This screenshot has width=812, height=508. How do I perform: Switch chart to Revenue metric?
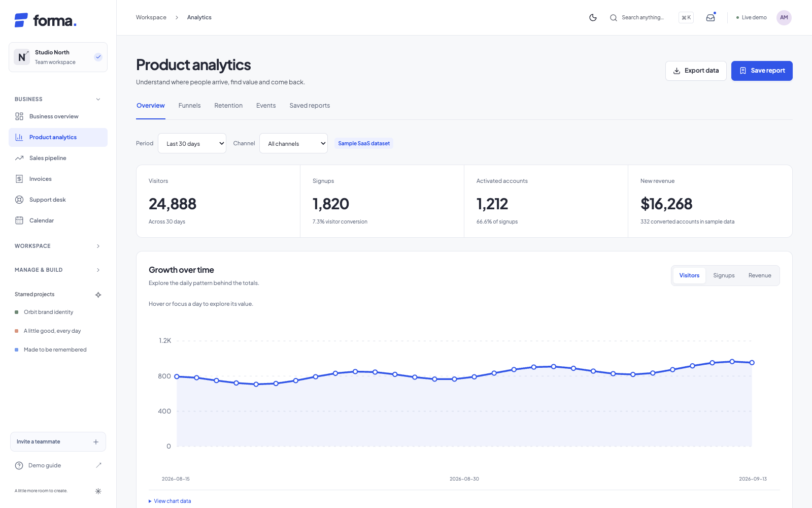point(760,275)
